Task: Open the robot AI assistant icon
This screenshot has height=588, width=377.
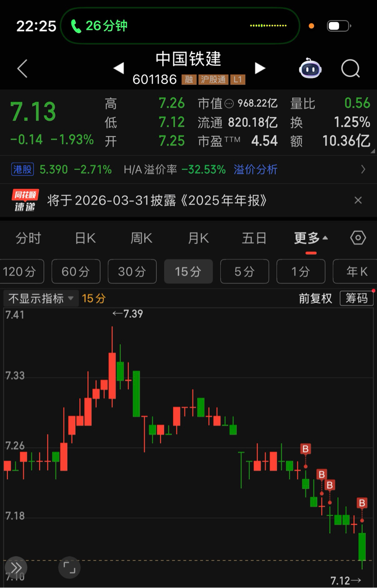Action: pyautogui.click(x=310, y=68)
